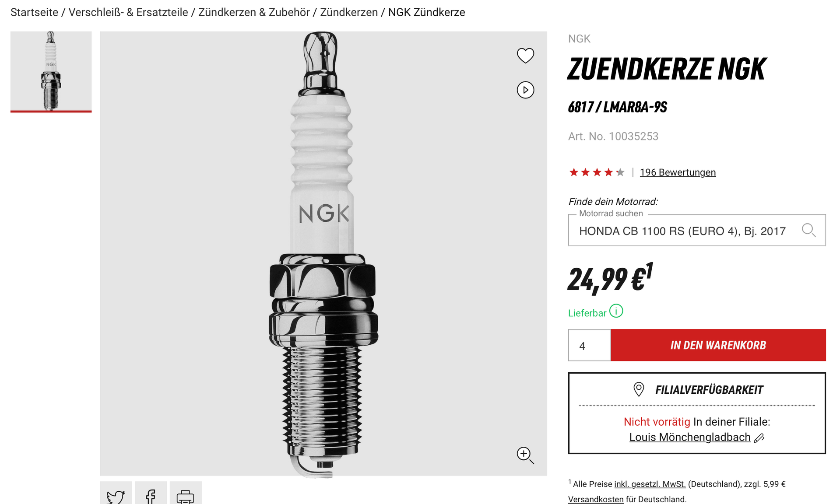This screenshot has height=504, width=840.
Task: Click the Motorrad suchen search field
Action: coord(697,230)
